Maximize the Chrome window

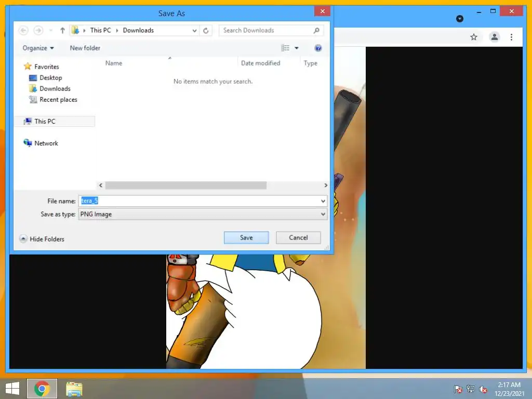(493, 11)
